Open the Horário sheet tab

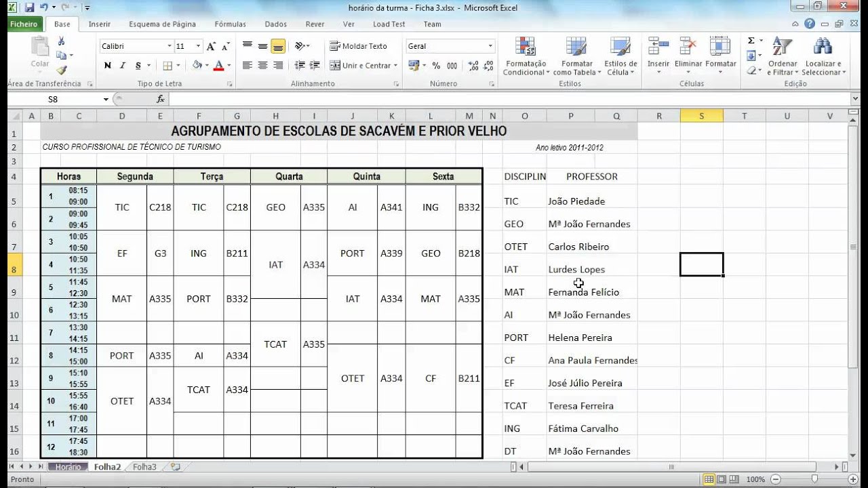[68, 467]
